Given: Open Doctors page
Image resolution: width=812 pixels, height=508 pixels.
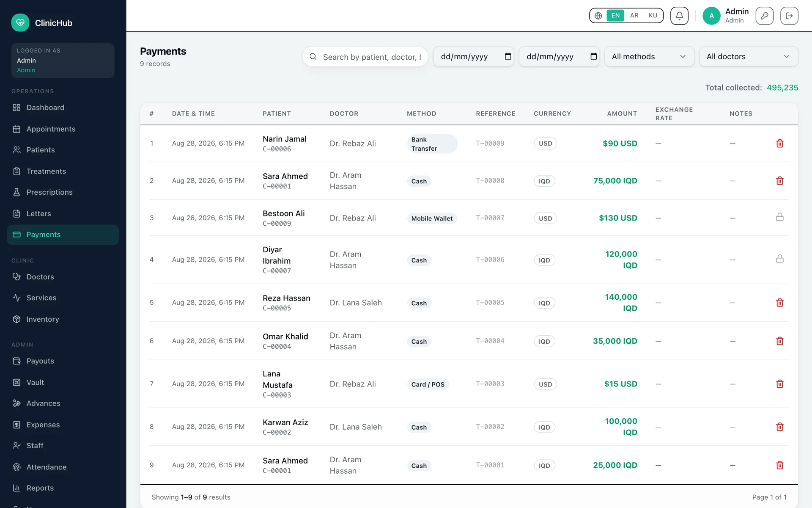Looking at the screenshot, I should [63, 277].
